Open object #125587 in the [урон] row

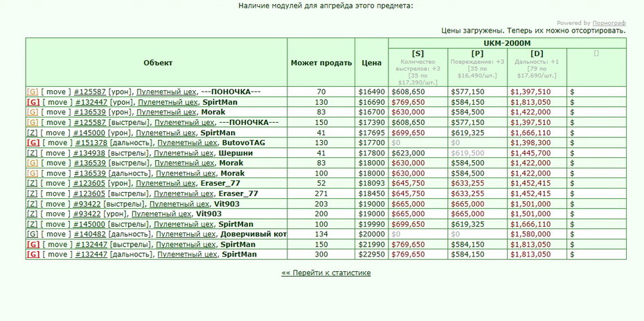tap(90, 92)
